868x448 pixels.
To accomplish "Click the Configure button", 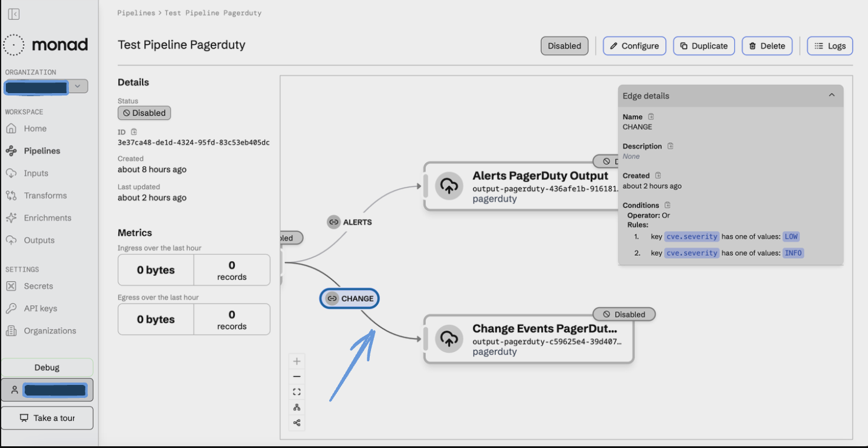I will click(x=634, y=46).
